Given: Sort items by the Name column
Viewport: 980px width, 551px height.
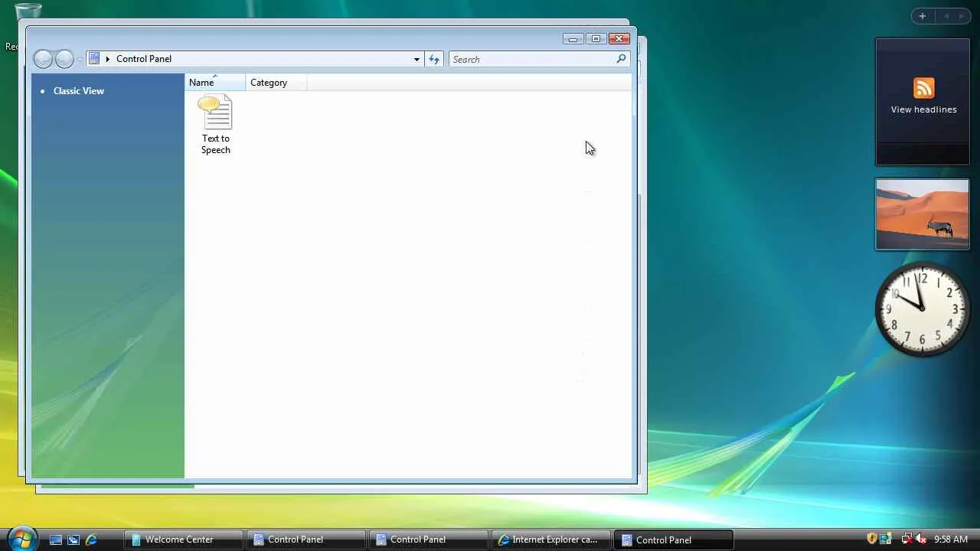Looking at the screenshot, I should [214, 83].
